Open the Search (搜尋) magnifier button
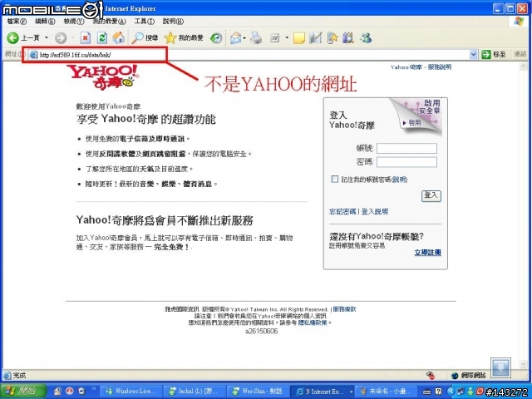Image resolution: width=532 pixels, height=399 pixels. coord(145,37)
